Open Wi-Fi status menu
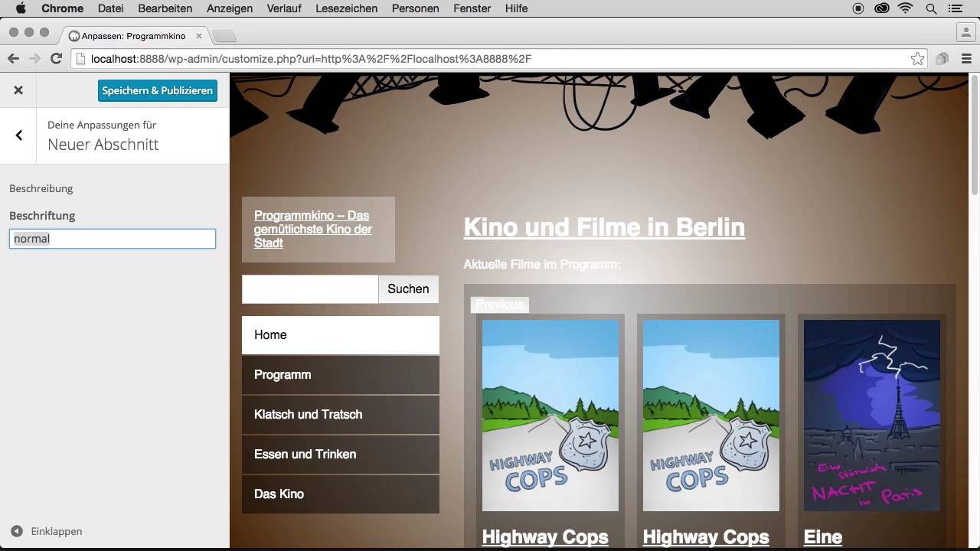This screenshot has height=551, width=980. tap(906, 8)
